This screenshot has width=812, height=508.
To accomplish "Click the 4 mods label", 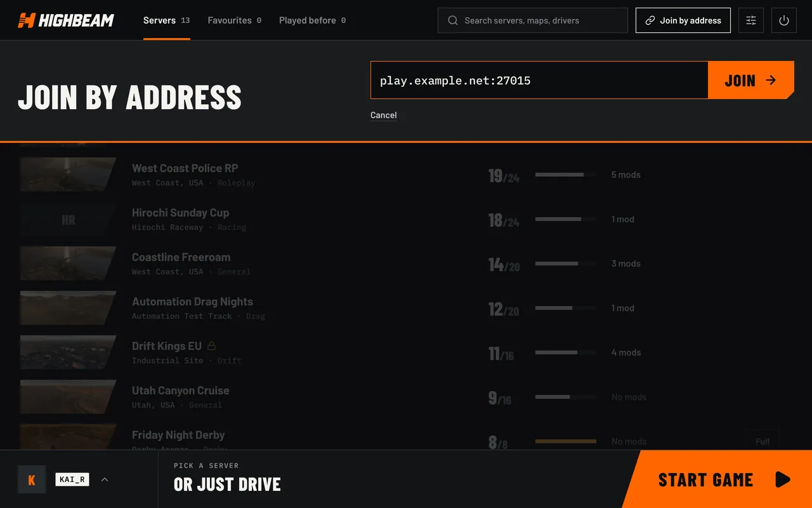I will click(626, 352).
